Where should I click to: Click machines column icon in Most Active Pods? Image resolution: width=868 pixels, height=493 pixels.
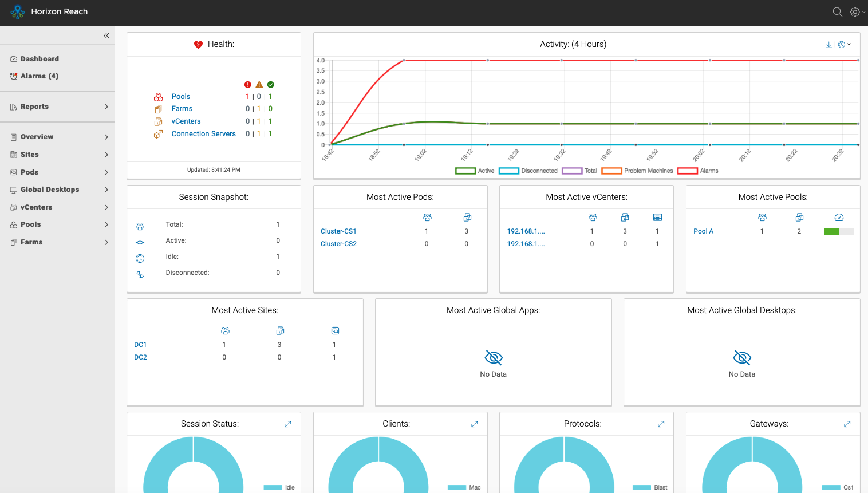(x=467, y=218)
